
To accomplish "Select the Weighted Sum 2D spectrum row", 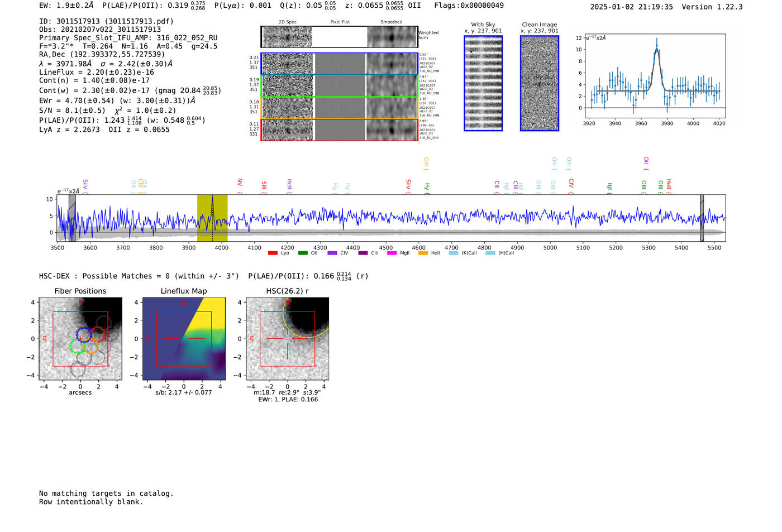I will point(339,37).
